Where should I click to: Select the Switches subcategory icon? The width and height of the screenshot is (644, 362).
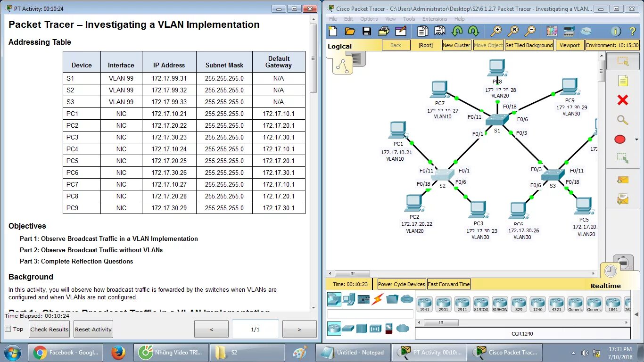pos(348,328)
